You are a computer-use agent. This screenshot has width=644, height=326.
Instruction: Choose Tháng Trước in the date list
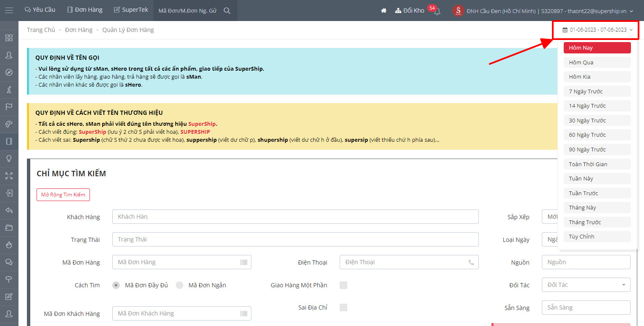coord(597,222)
